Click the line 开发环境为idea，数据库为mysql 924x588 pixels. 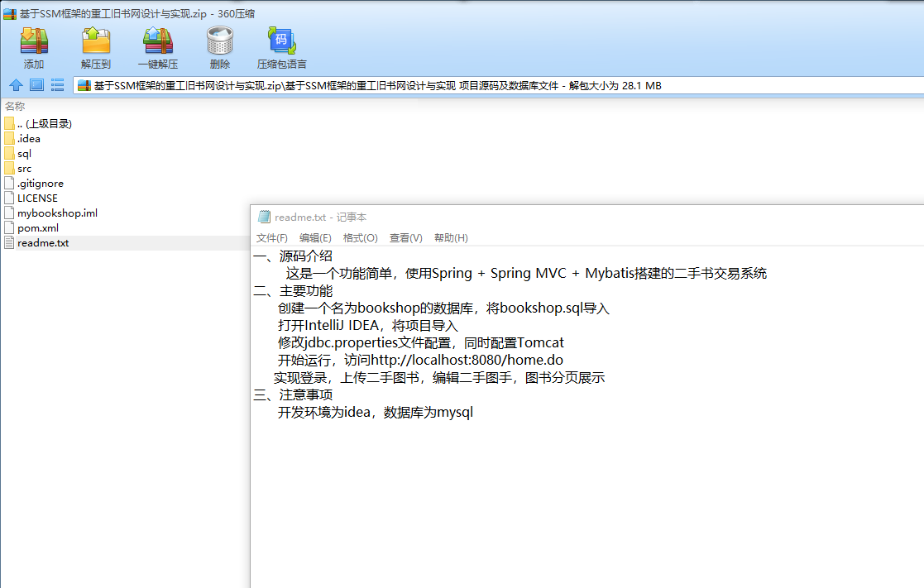coord(376,413)
